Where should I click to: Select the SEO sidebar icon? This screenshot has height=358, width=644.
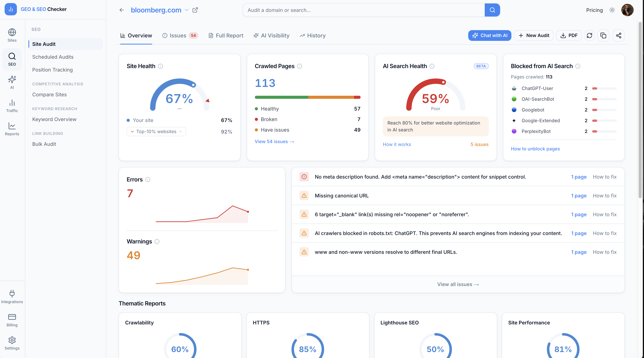coord(12,59)
